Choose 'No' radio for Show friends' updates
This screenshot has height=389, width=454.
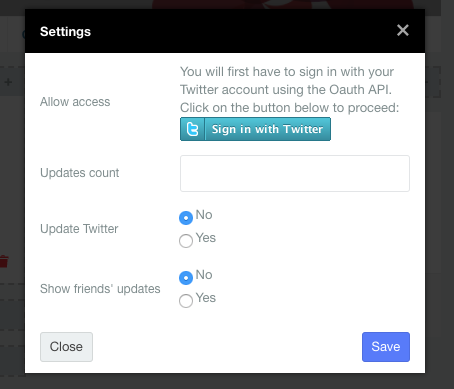[186, 278]
